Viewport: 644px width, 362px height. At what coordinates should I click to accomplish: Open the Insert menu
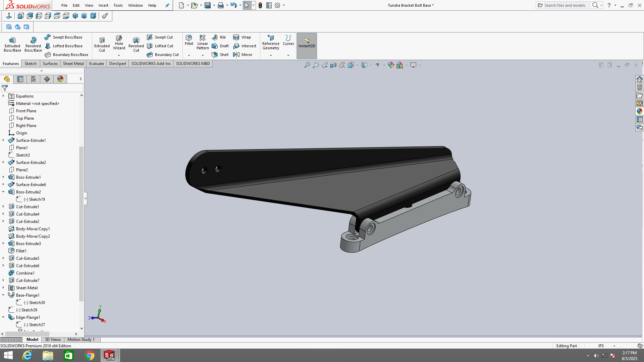(x=103, y=5)
